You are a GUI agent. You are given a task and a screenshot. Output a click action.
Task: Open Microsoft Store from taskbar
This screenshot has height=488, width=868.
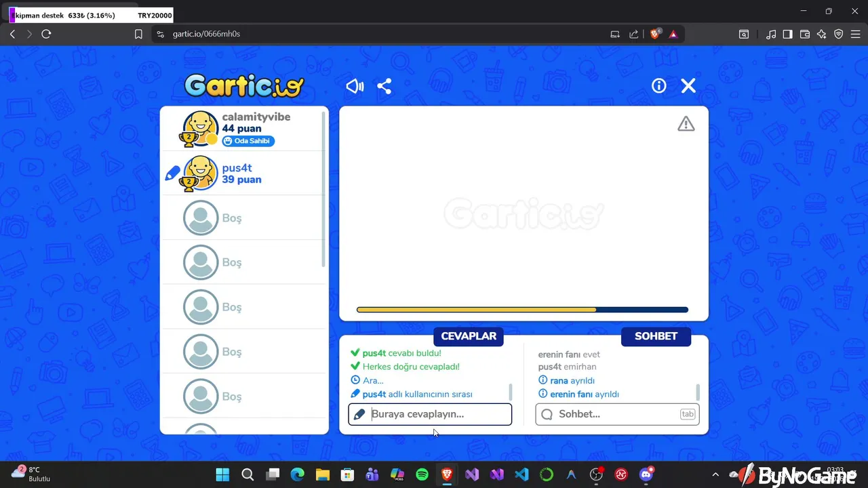click(x=347, y=474)
